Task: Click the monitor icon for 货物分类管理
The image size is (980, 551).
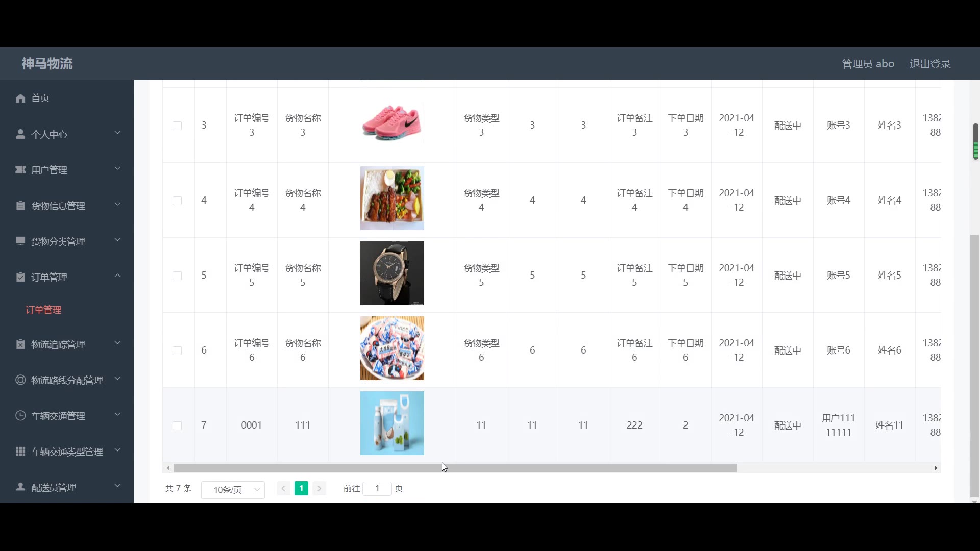Action: pyautogui.click(x=20, y=241)
